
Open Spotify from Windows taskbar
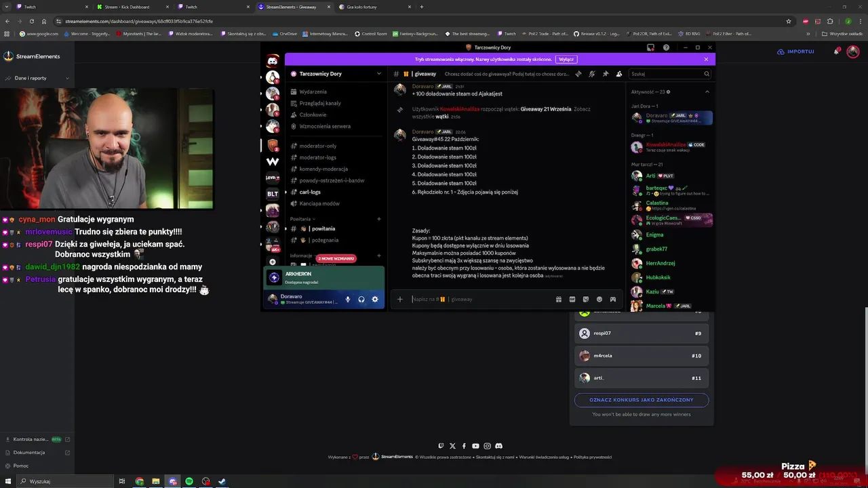point(189,481)
